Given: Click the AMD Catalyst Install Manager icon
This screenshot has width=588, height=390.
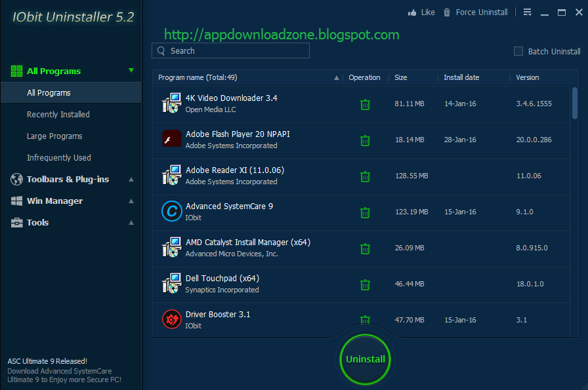Looking at the screenshot, I should [x=171, y=247].
